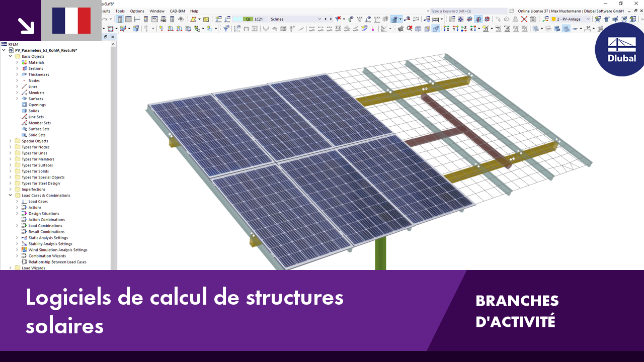
Task: Click the keyword search field
Action: pyautogui.click(x=463, y=10)
